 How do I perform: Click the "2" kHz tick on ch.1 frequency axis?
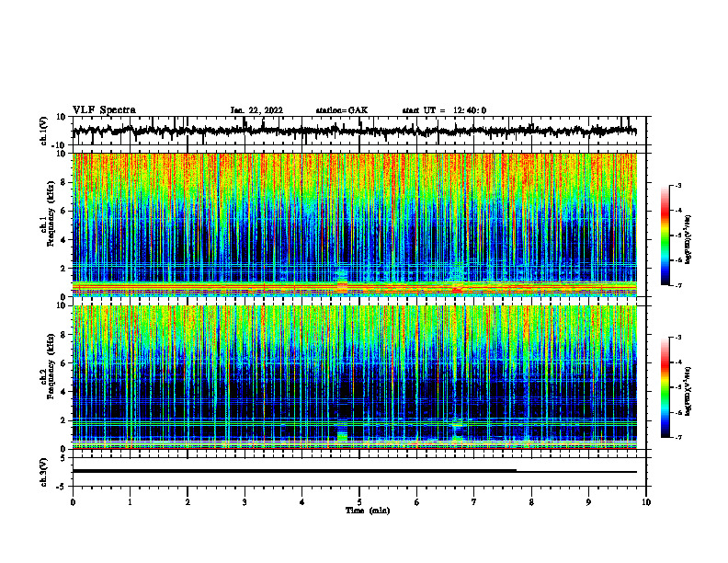click(63, 269)
